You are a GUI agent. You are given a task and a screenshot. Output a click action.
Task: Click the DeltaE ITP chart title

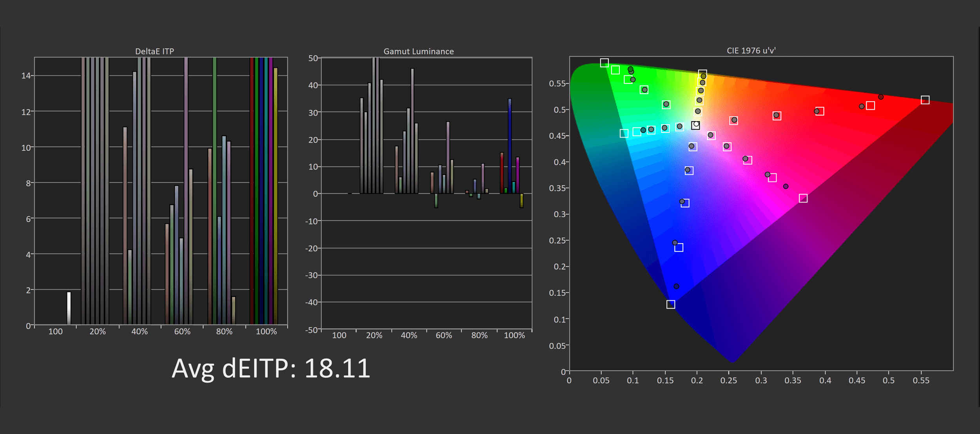click(x=154, y=51)
